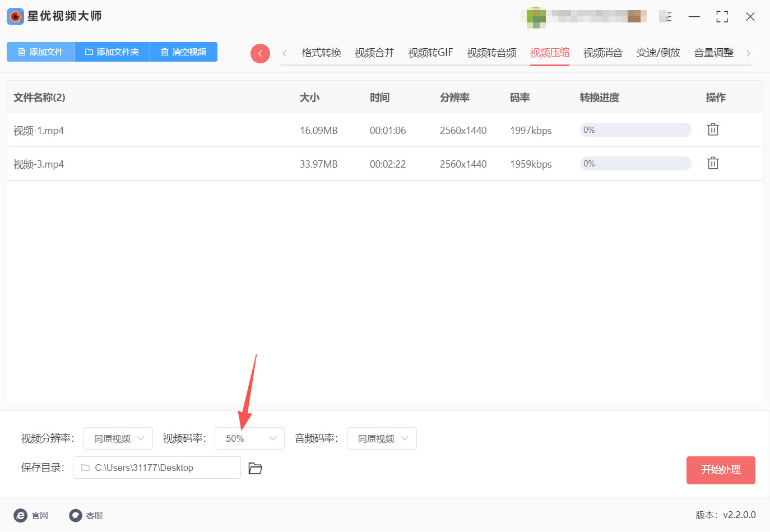Click the 分辨率 column header
Viewport: 770px width, 532px height.
coord(454,98)
